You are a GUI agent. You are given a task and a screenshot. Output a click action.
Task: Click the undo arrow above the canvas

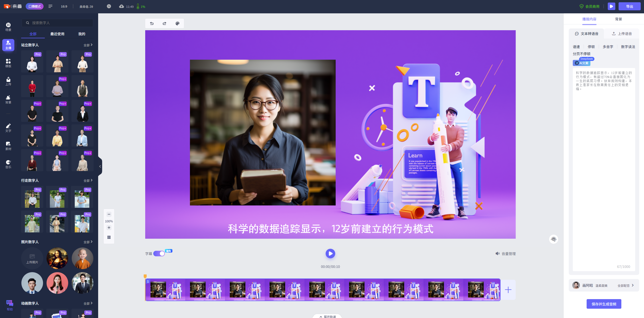(152, 23)
